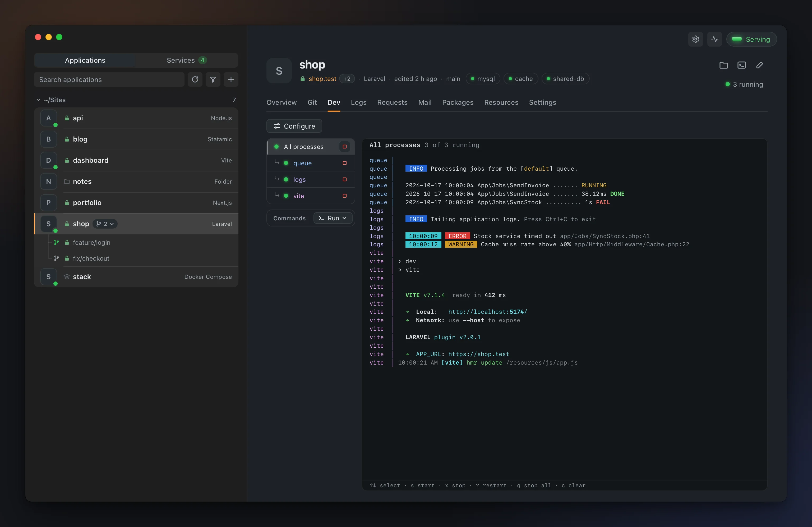Click app/Jobs/SyncStock.php:41 file reference

(x=605, y=236)
